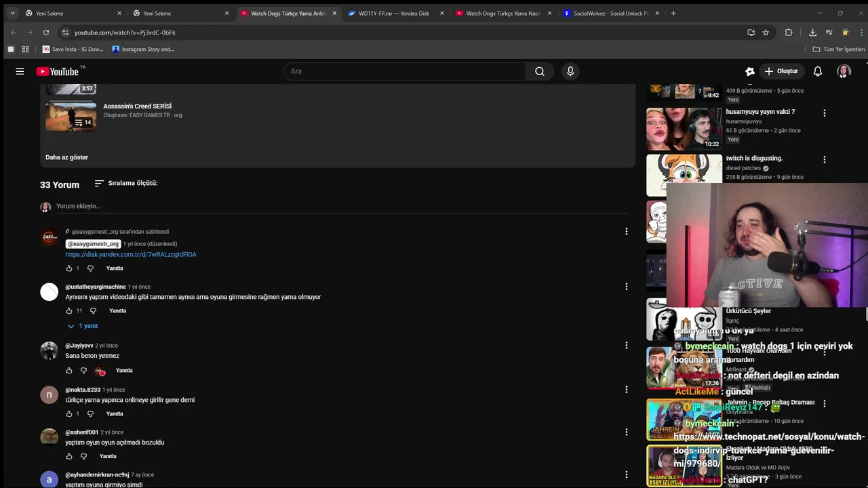Open the apps grid in bookmarks bar
The width and height of the screenshot is (868, 488).
pyautogui.click(x=25, y=49)
